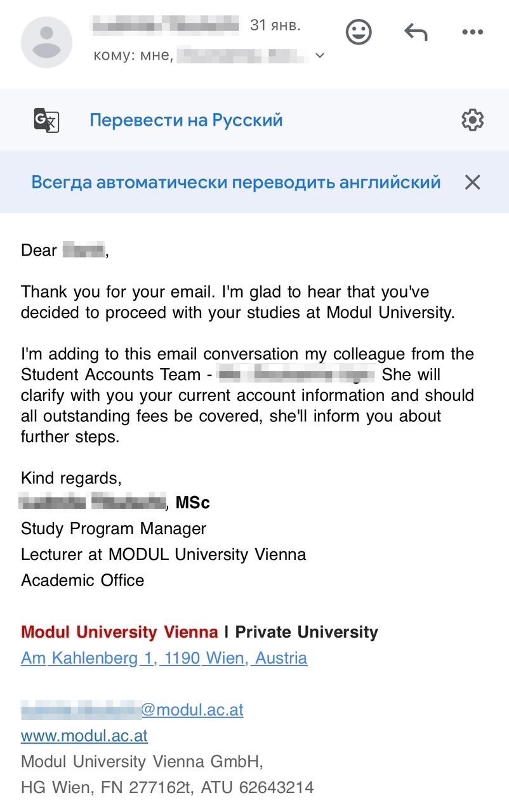Image resolution: width=509 pixels, height=812 pixels.
Task: Open translation settings gear
Action: click(472, 120)
